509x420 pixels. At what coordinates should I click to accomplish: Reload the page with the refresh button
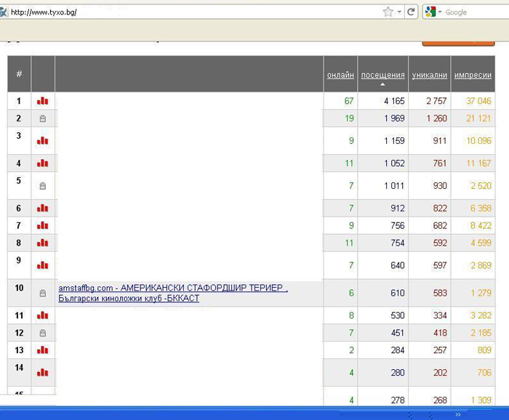[x=411, y=12]
